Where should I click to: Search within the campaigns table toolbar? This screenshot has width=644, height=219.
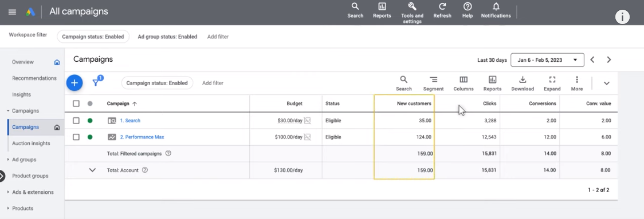[x=404, y=83]
